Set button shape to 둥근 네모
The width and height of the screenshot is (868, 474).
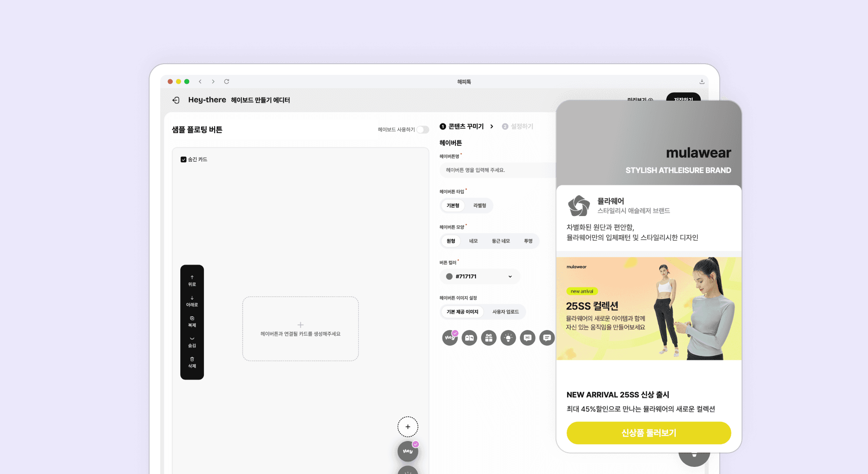[501, 241]
